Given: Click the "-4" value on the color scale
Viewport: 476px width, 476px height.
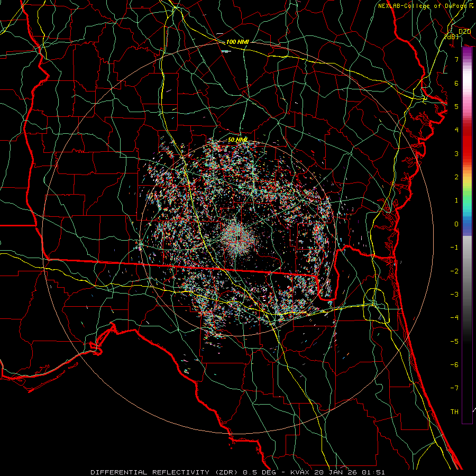Looking at the screenshot, I should tap(454, 318).
